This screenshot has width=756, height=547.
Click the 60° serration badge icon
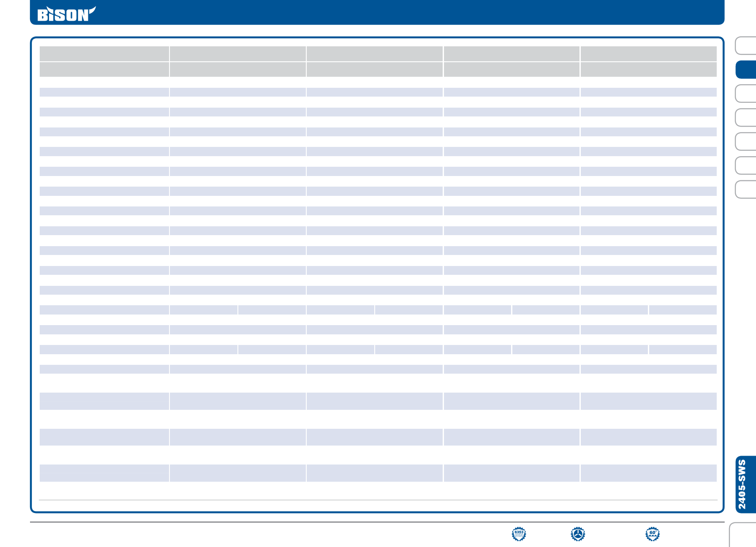click(652, 534)
